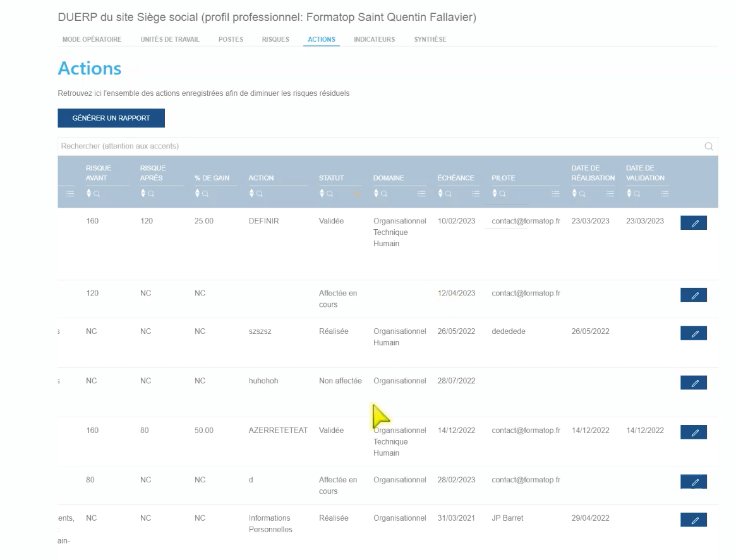Sort the Domaine column
The height and width of the screenshot is (560, 736).
pyautogui.click(x=376, y=193)
